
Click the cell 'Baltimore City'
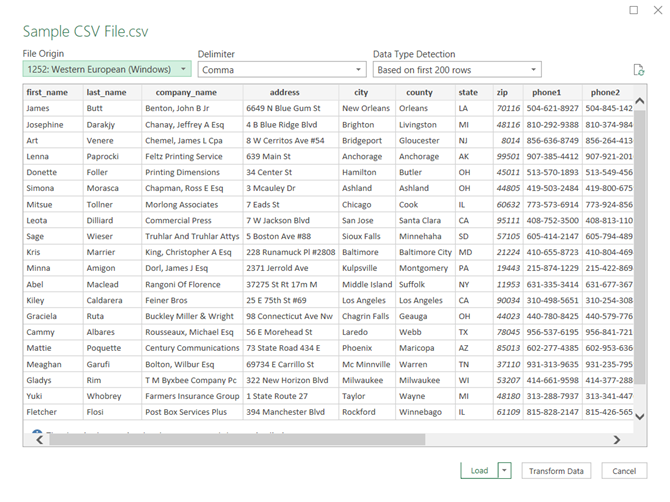tap(425, 252)
